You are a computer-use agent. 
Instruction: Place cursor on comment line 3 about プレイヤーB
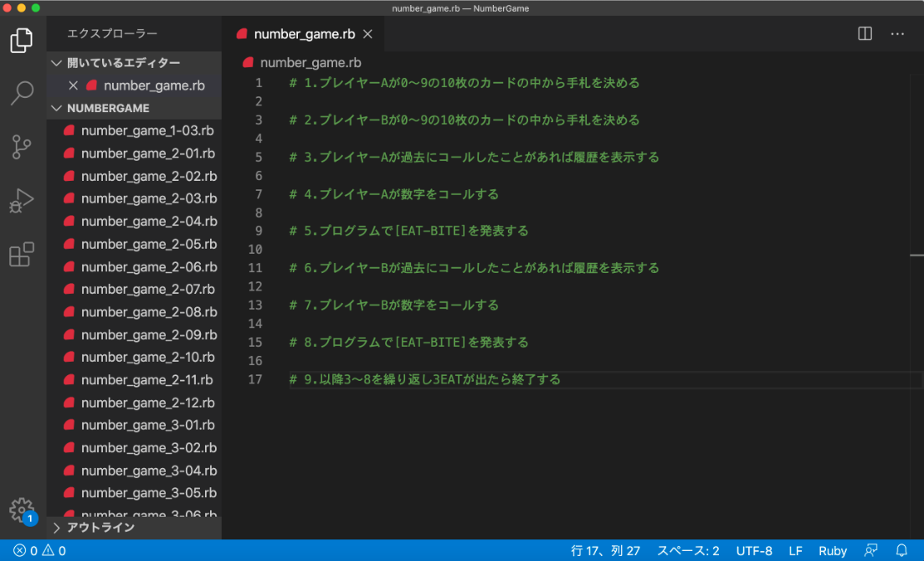click(464, 121)
